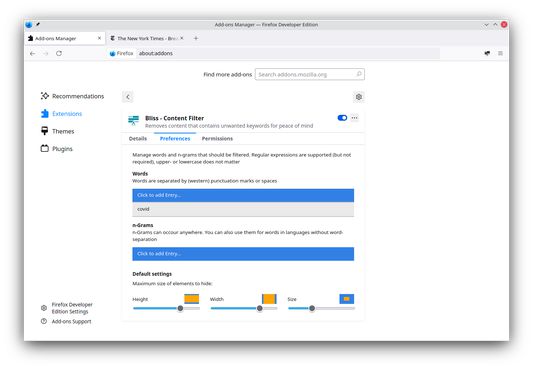Screen dimensions: 533x369
Task: Click the back arrow in navigation toolbar
Action: coord(33,53)
